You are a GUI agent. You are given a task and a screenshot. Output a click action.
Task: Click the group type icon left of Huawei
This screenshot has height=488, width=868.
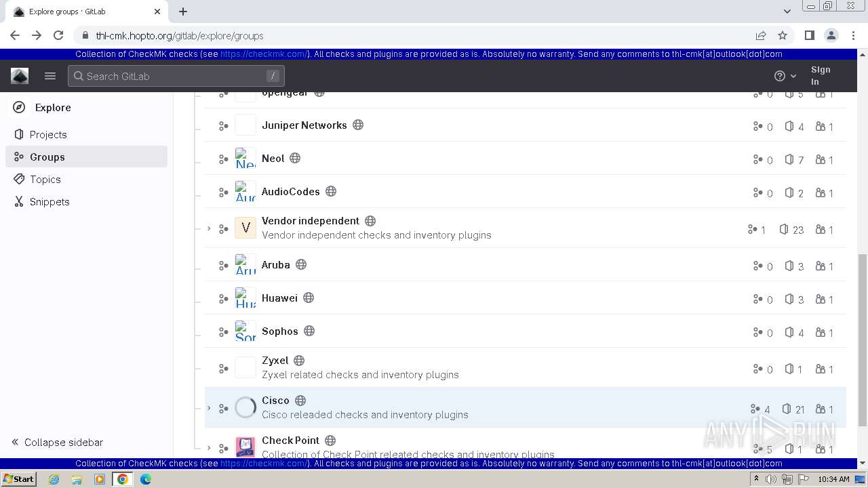[x=223, y=299]
